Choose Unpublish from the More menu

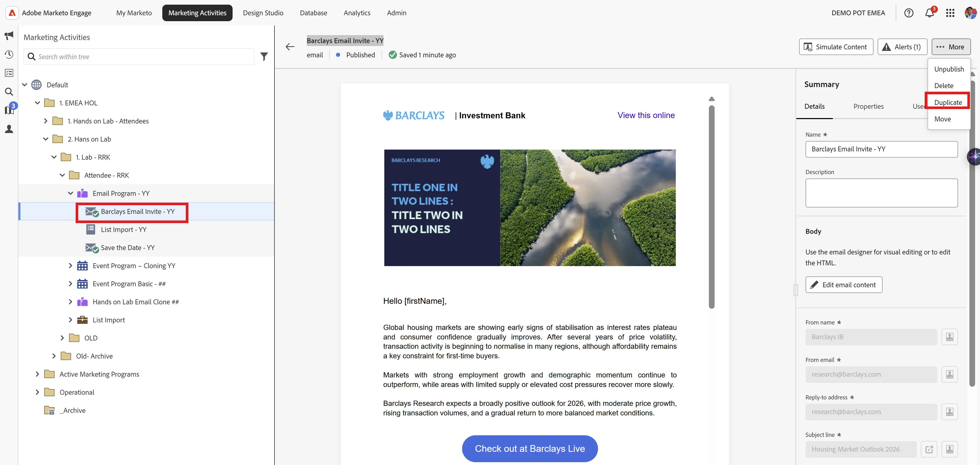[x=949, y=69]
